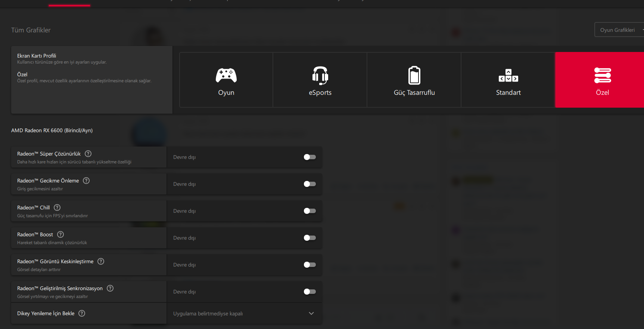Screen dimensions: 644x329
Task: Click the Radeon™ Boost label
Action: (35, 234)
